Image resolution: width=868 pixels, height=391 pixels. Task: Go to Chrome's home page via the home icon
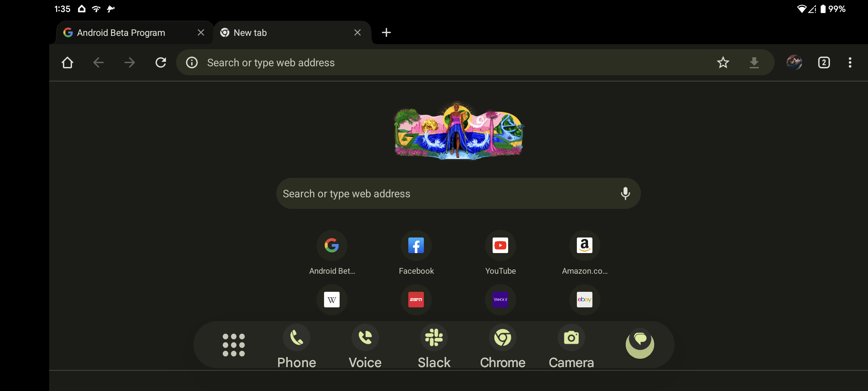point(67,62)
